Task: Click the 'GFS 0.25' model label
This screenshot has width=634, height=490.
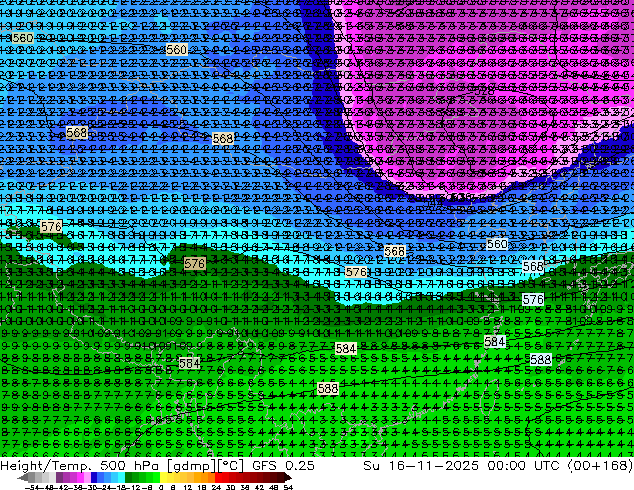Action: pos(283,465)
